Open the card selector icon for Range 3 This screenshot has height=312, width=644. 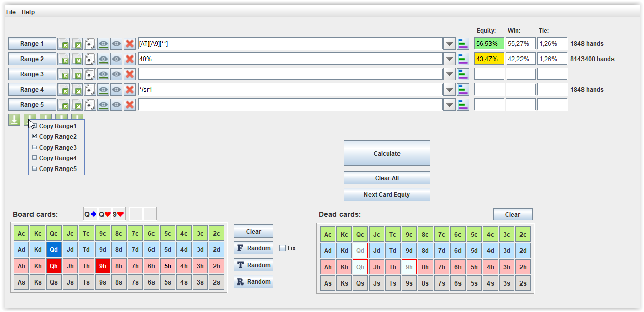tap(90, 74)
